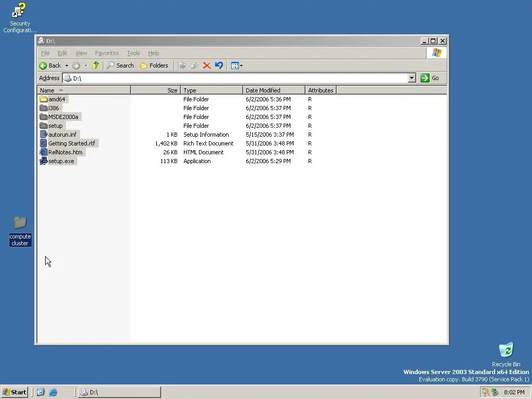Select the setup.exe application icon
532x399 pixels.
[x=44, y=161]
